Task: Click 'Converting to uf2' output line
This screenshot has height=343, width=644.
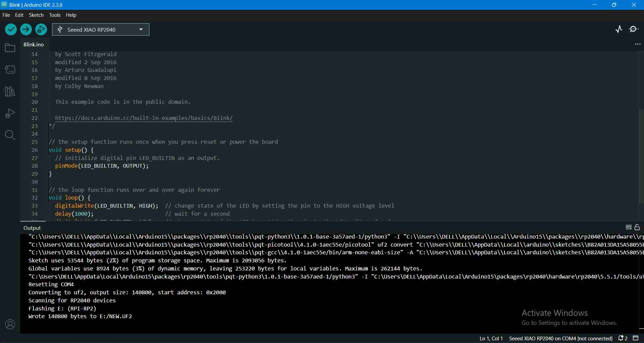Action: click(127, 293)
